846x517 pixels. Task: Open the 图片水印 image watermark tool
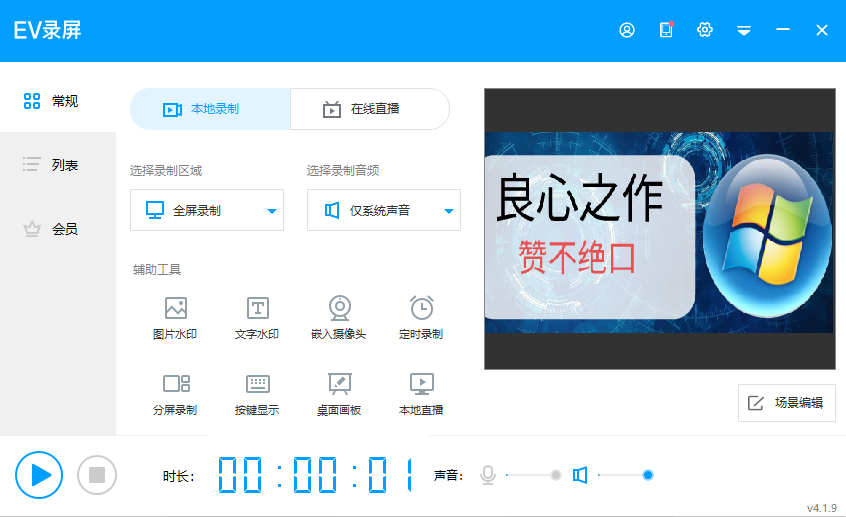pos(175,318)
